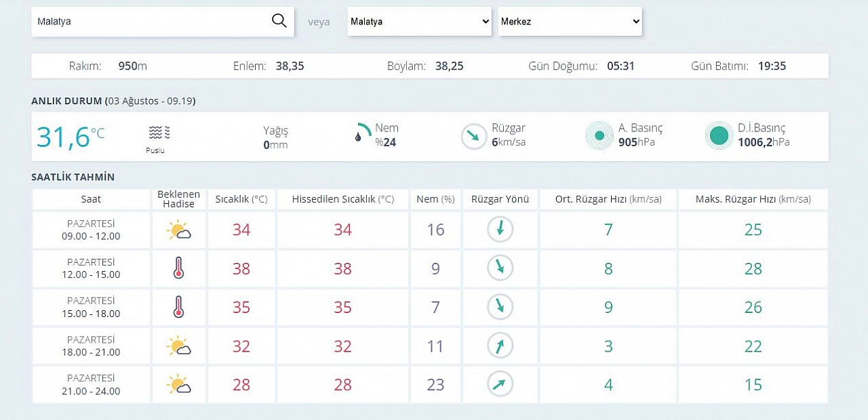Screen dimensions: 868x420
Task: Click the thermometer icon for 12.00 - 15.00
Action: pos(178,268)
